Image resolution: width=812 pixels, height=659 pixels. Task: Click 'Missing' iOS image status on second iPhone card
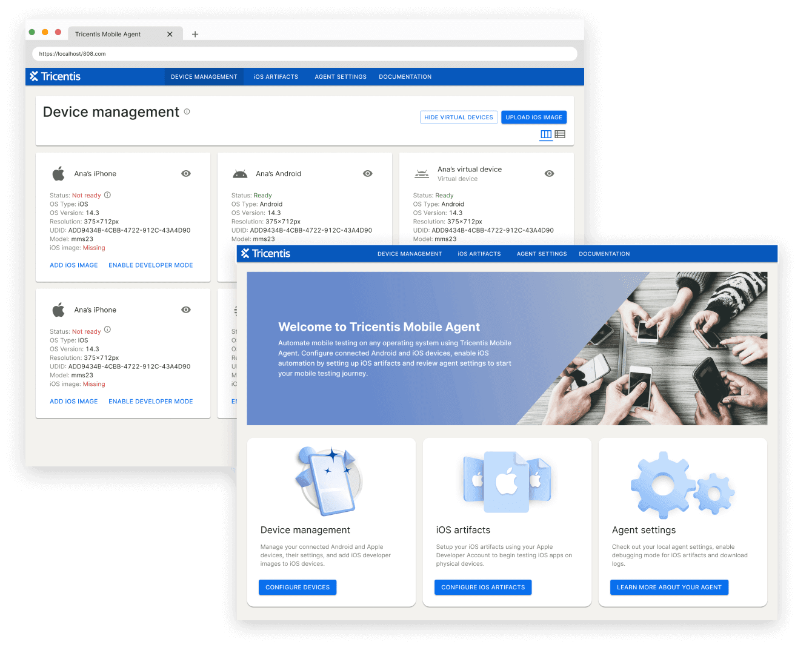[x=94, y=384]
